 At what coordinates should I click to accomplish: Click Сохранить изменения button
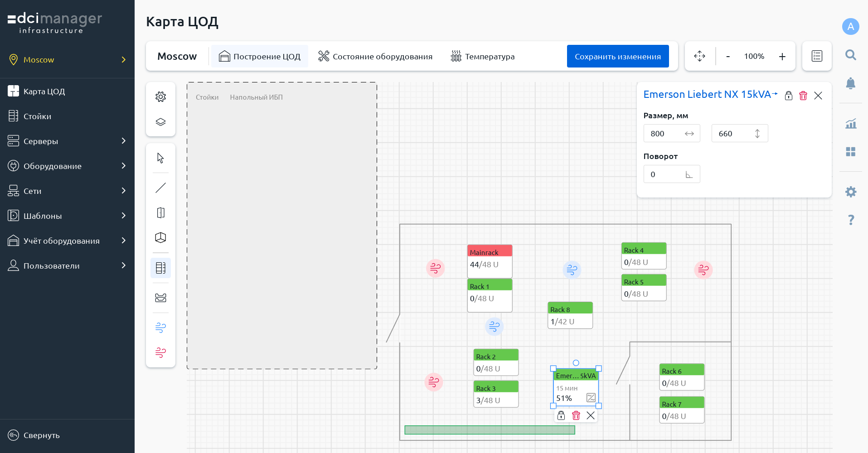pos(617,57)
